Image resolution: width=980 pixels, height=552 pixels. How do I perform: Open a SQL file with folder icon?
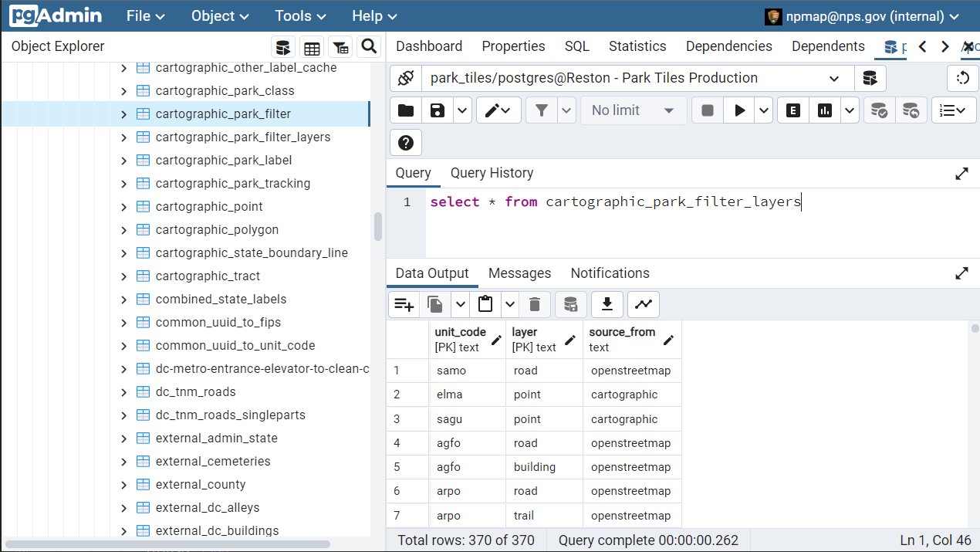406,110
